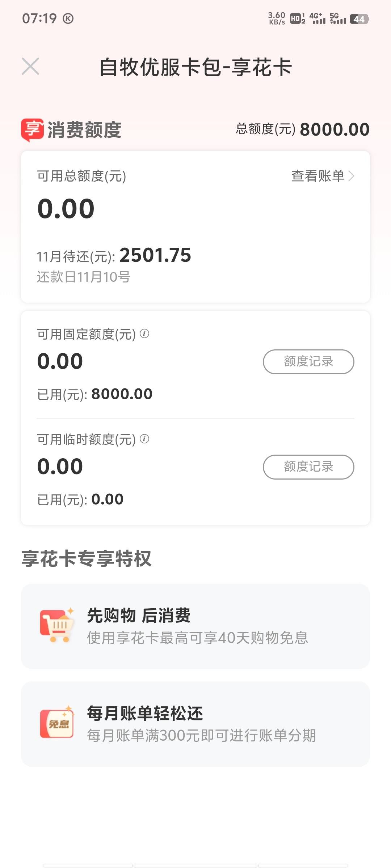Tap the 总额度 8000.00 label

pyautogui.click(x=303, y=129)
